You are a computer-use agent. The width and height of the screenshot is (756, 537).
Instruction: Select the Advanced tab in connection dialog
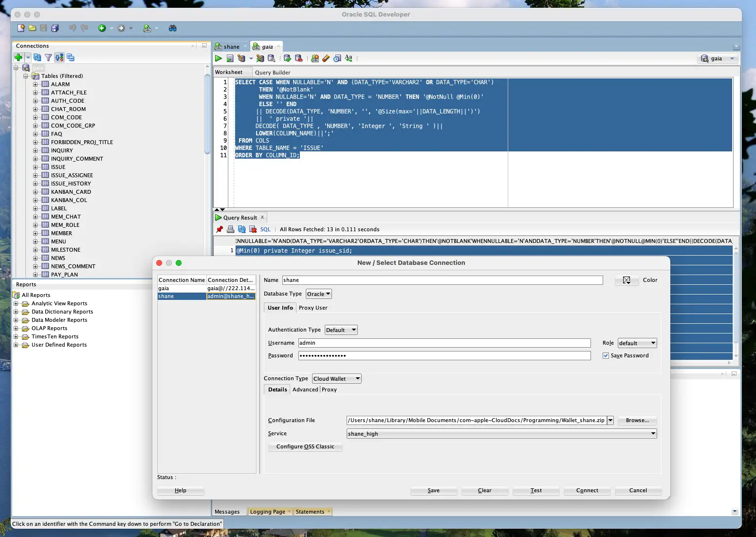coord(305,389)
